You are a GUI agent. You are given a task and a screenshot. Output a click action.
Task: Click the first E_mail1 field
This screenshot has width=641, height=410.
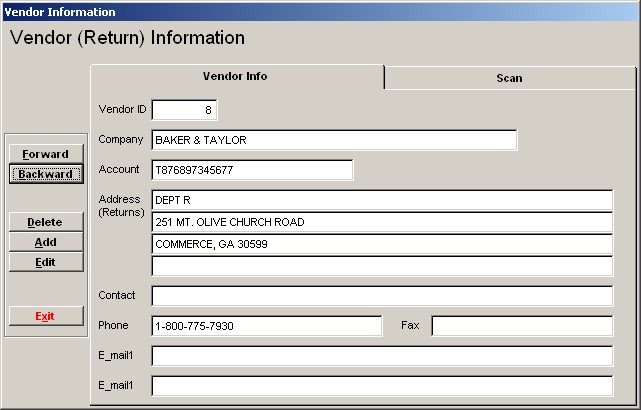[382, 356]
